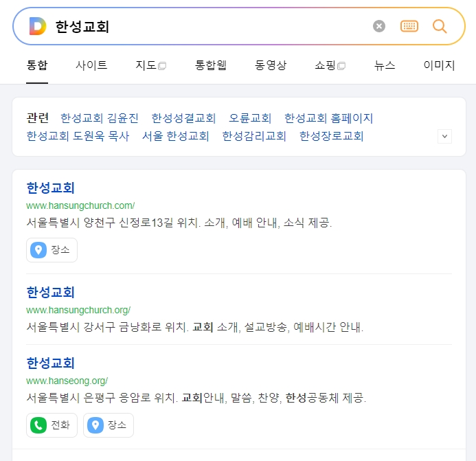
Task: Open 한성교회 title for hansungchurch.com
Action: pos(50,188)
